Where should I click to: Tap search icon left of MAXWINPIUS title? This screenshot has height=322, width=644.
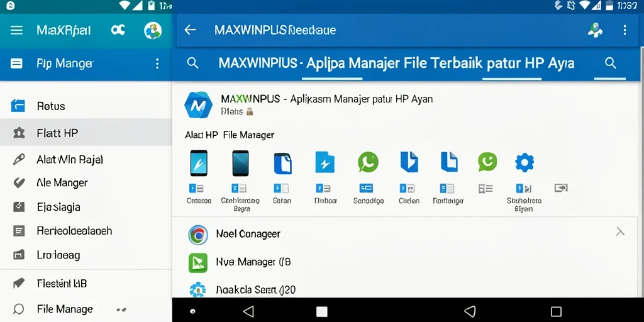(192, 63)
